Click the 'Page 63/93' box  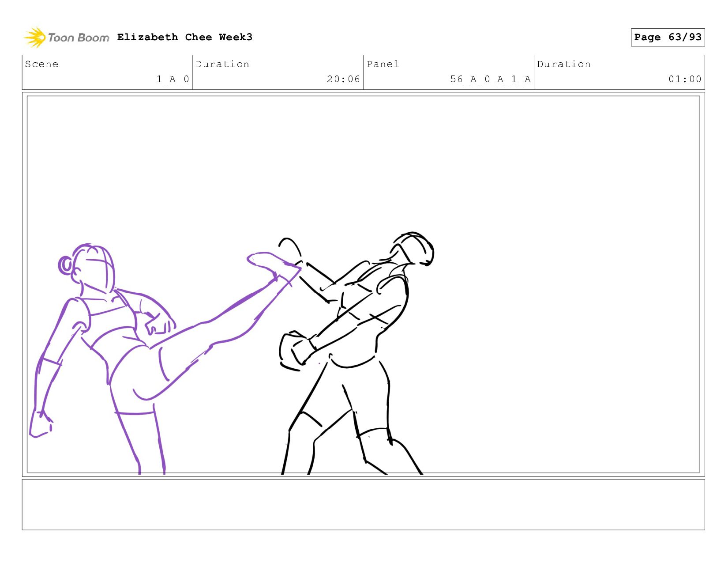(x=668, y=37)
